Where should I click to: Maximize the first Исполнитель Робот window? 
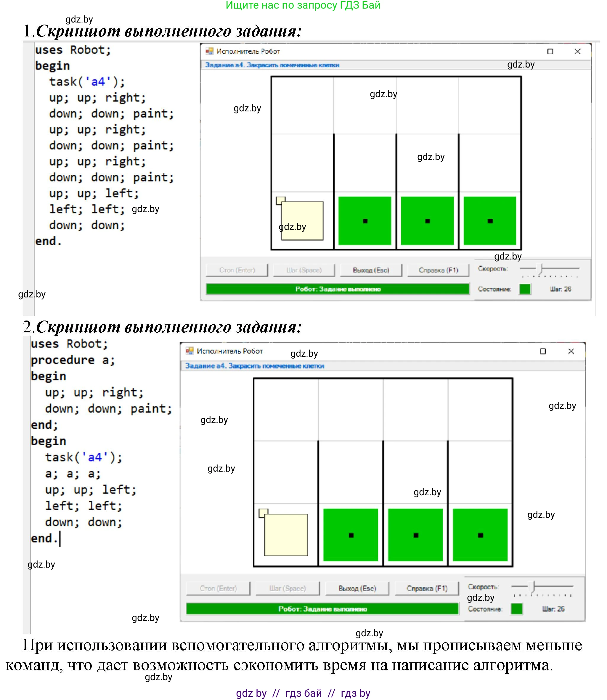pos(550,51)
